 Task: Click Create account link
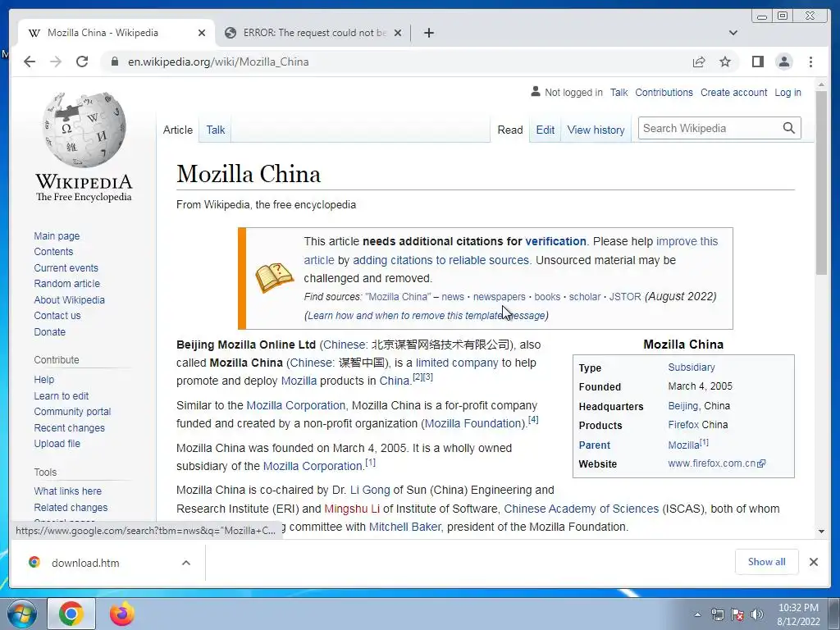[733, 92]
